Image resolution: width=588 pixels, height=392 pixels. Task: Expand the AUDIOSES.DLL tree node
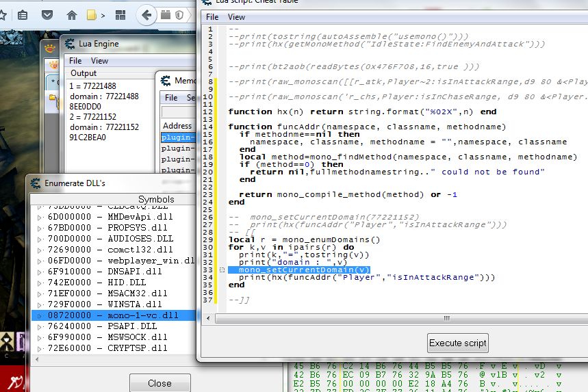point(39,239)
